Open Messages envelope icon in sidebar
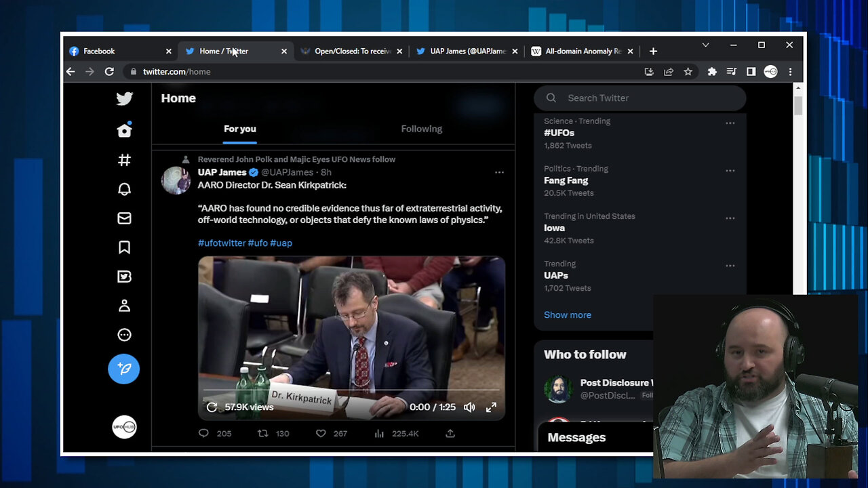Image resolution: width=868 pixels, height=488 pixels. (124, 218)
